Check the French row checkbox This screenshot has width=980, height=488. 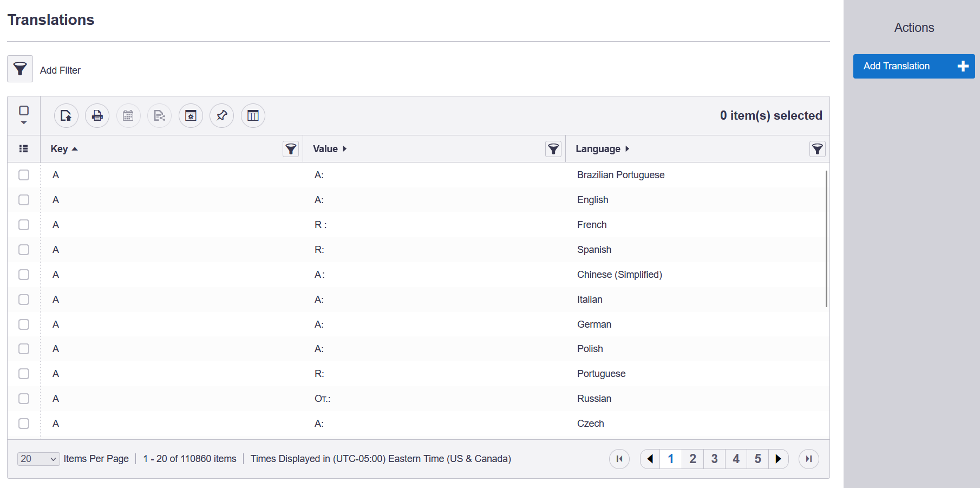click(x=24, y=225)
